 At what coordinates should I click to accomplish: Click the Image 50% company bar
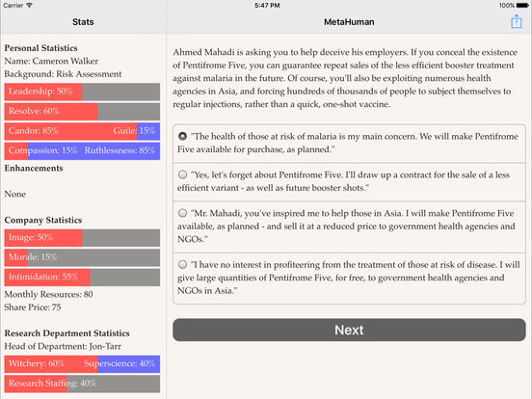coord(82,237)
